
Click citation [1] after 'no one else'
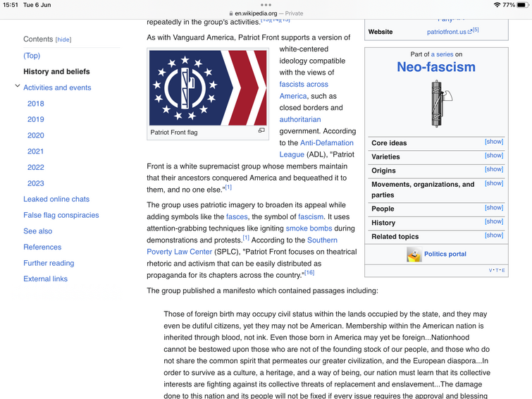228,187
